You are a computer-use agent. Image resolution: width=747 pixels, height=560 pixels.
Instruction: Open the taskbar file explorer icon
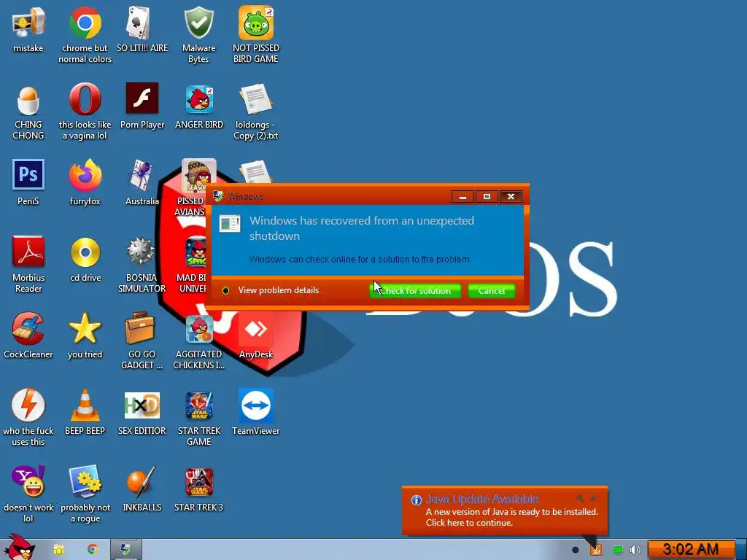(x=59, y=550)
